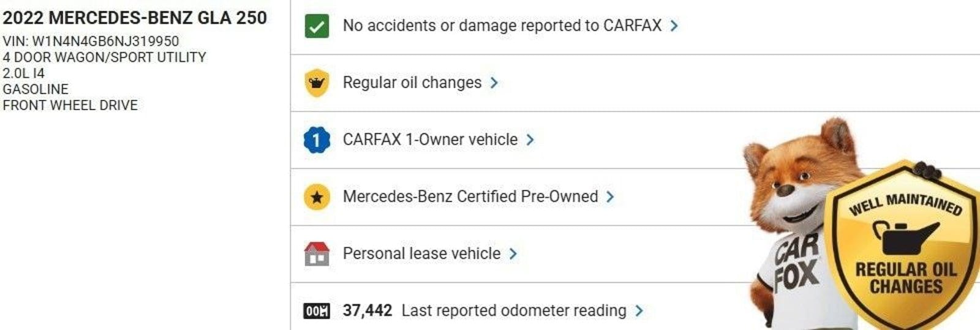Viewport: 980px width, 330px height.
Task: Click the green checkmark no-accidents icon
Action: pos(317,26)
